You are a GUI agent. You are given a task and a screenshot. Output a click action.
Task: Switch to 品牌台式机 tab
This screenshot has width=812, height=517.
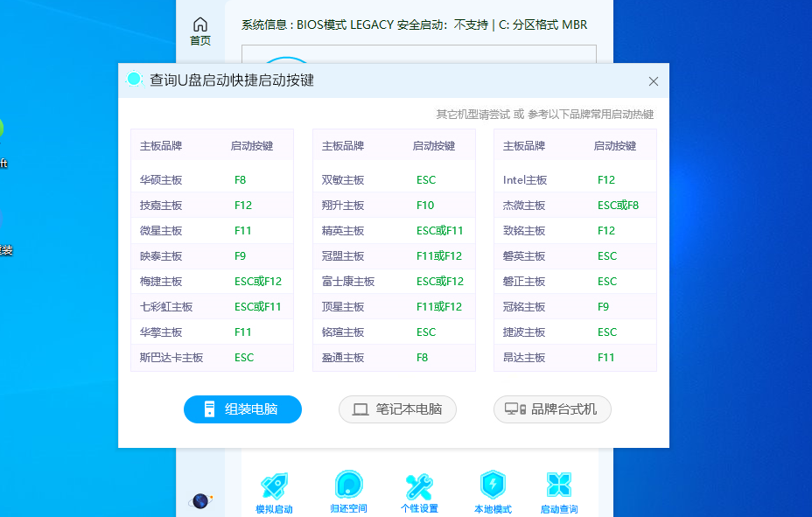pos(552,409)
